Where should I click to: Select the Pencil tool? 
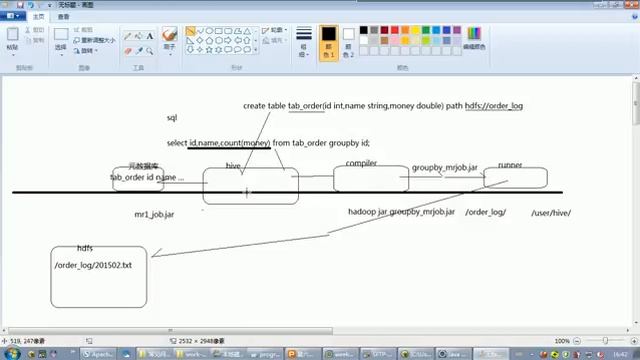click(128, 36)
